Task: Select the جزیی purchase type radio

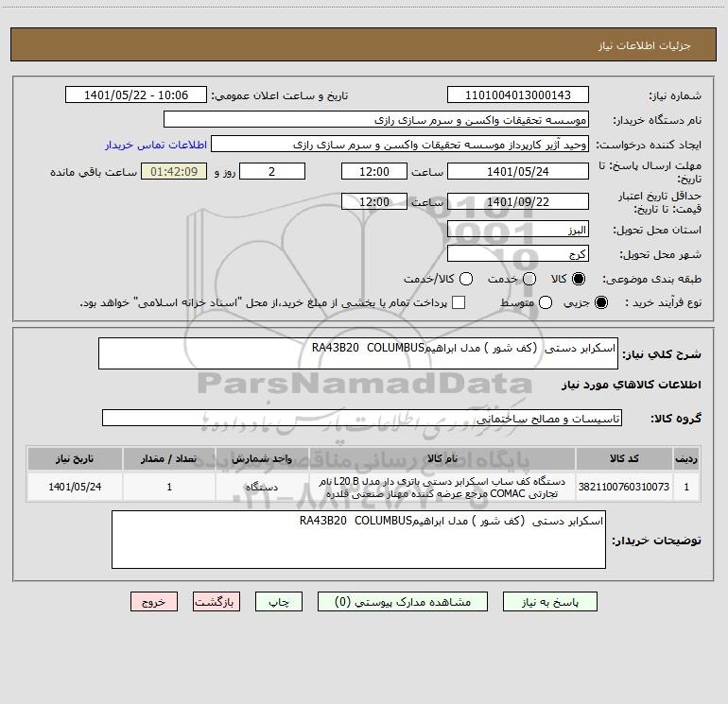Action: [600, 302]
